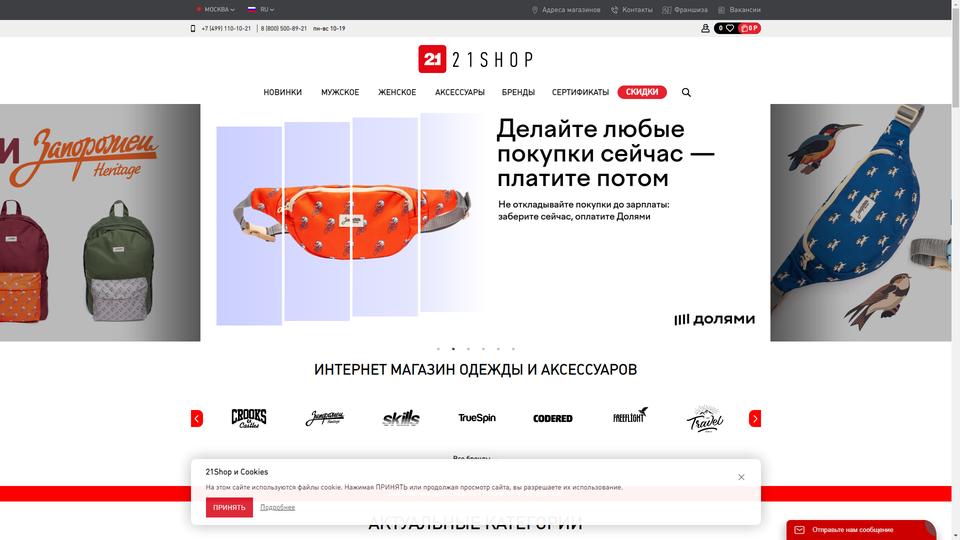Open the search magnifier icon

[x=686, y=92]
